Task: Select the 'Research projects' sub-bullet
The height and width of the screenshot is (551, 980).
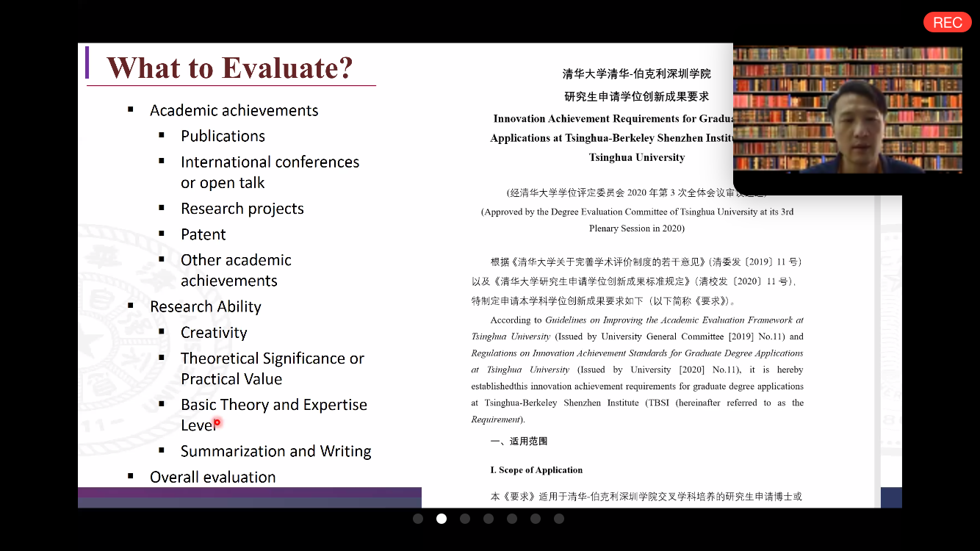Action: click(x=242, y=209)
